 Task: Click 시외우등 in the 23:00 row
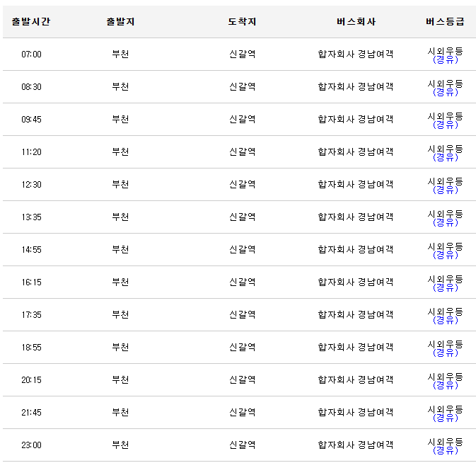pyautogui.click(x=446, y=442)
